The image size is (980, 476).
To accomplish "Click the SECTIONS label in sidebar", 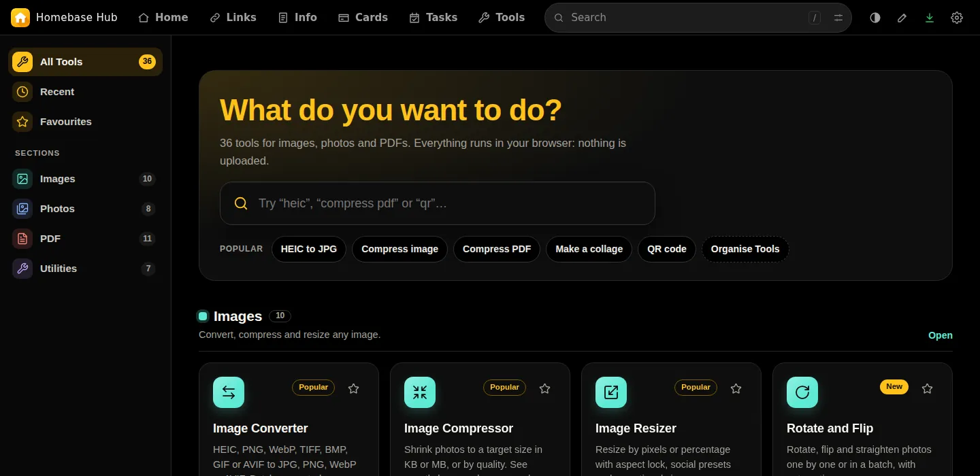I will coord(37,154).
